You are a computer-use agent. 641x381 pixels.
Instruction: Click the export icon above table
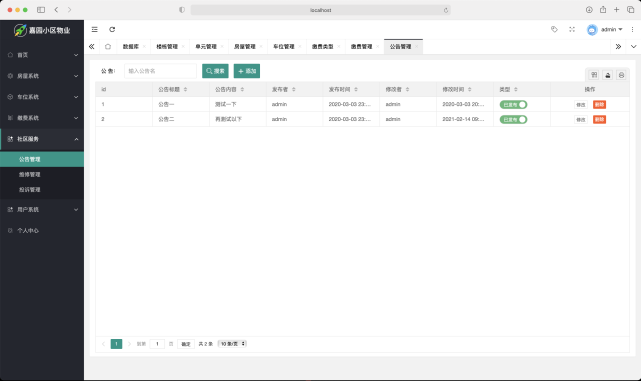tap(607, 75)
